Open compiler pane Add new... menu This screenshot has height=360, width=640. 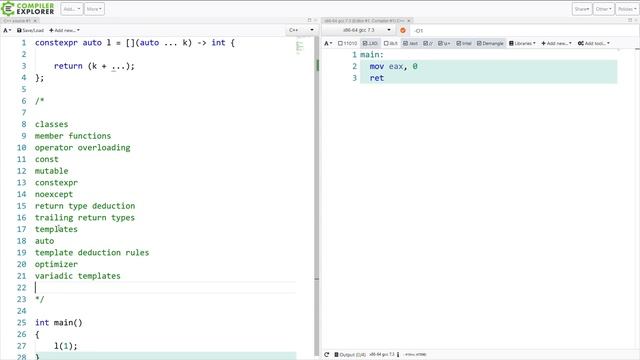556,43
